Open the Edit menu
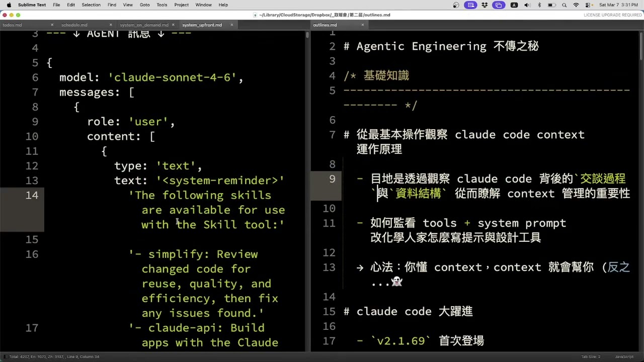 71,5
